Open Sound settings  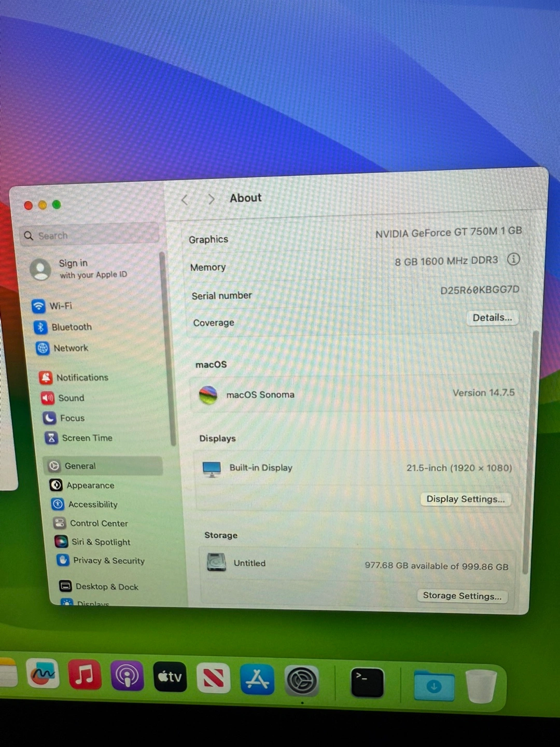tap(63, 398)
